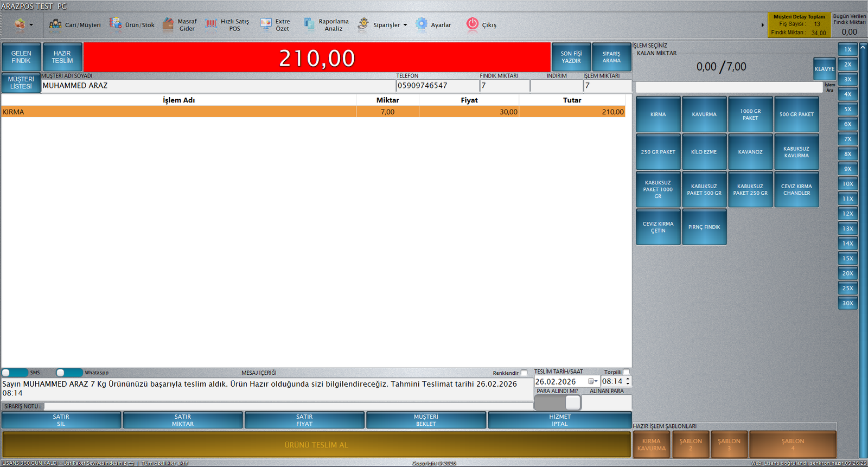Expand the hazelnut icon dropdown arrow
The image size is (868, 467).
pos(31,25)
